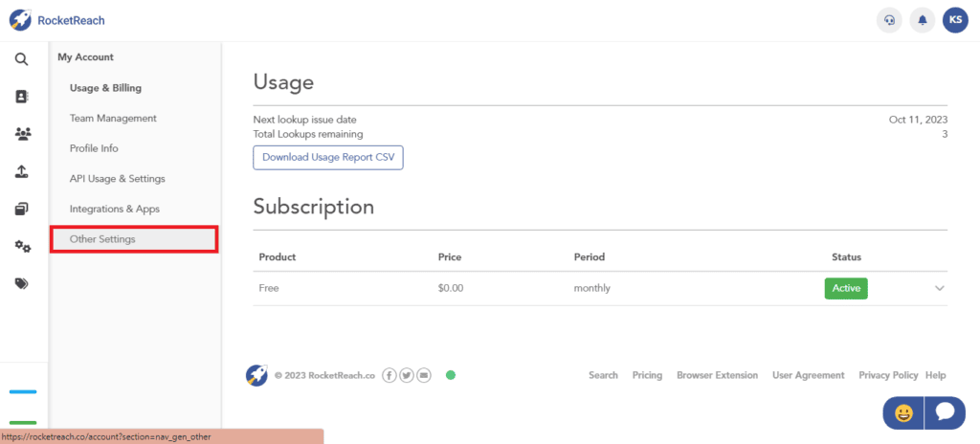Open the chat bubble widget

pyautogui.click(x=945, y=412)
